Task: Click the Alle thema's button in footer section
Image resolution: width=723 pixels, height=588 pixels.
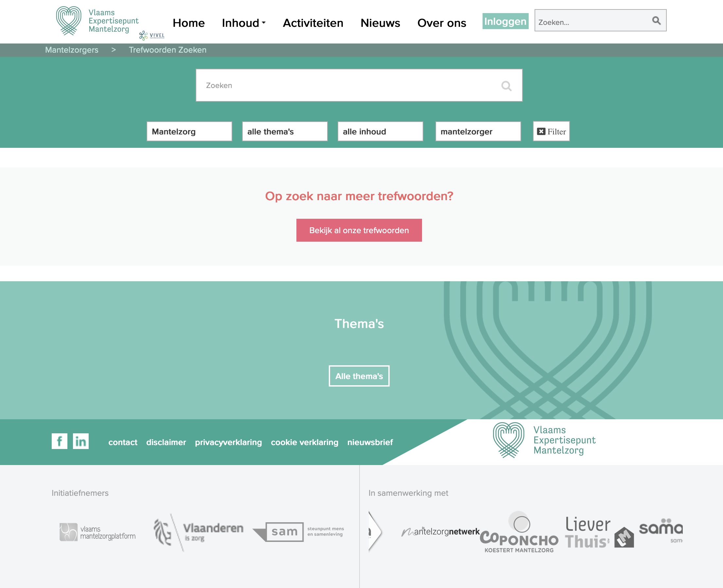Action: (359, 376)
